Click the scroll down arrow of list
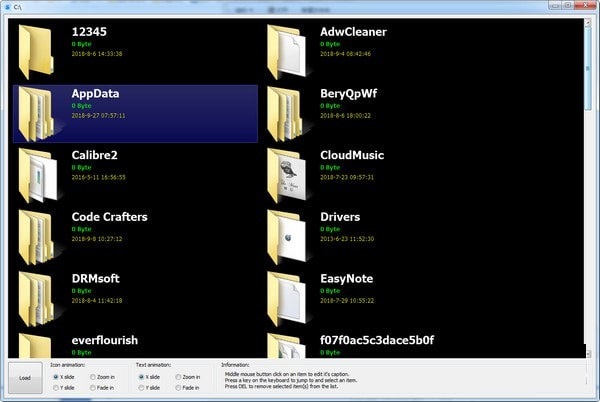This screenshot has width=600, height=402. (x=588, y=354)
